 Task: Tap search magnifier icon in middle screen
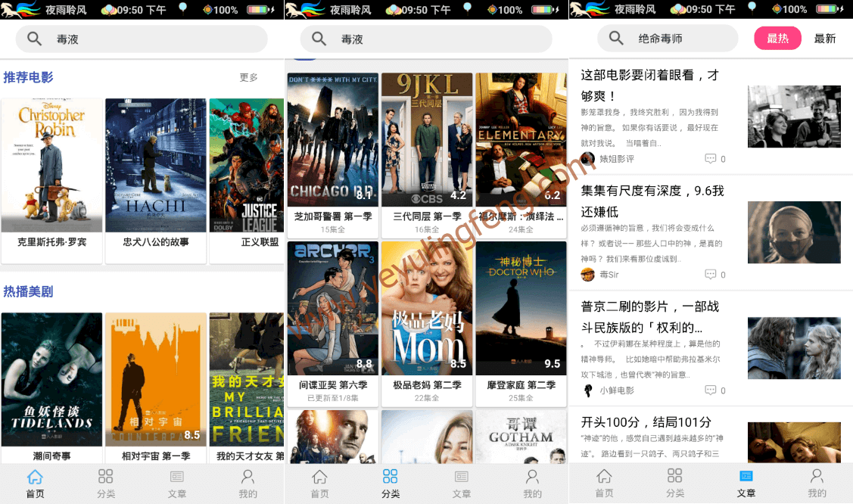coord(319,39)
